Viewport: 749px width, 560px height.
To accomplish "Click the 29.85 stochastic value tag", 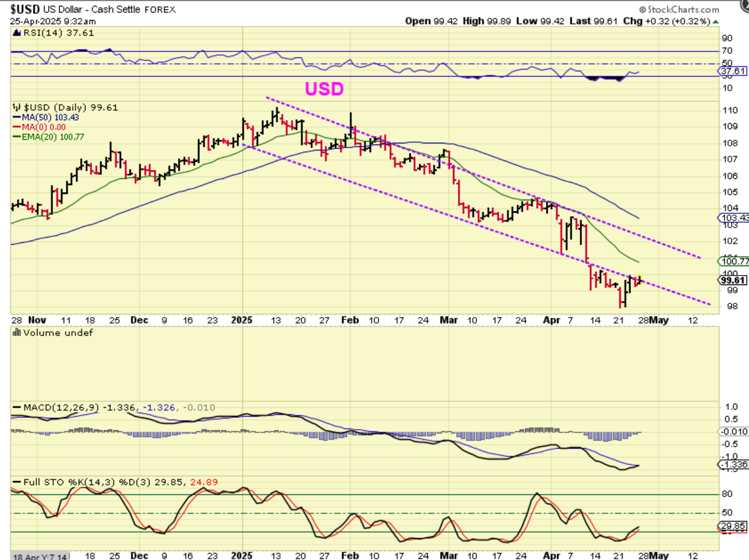I will pyautogui.click(x=732, y=526).
